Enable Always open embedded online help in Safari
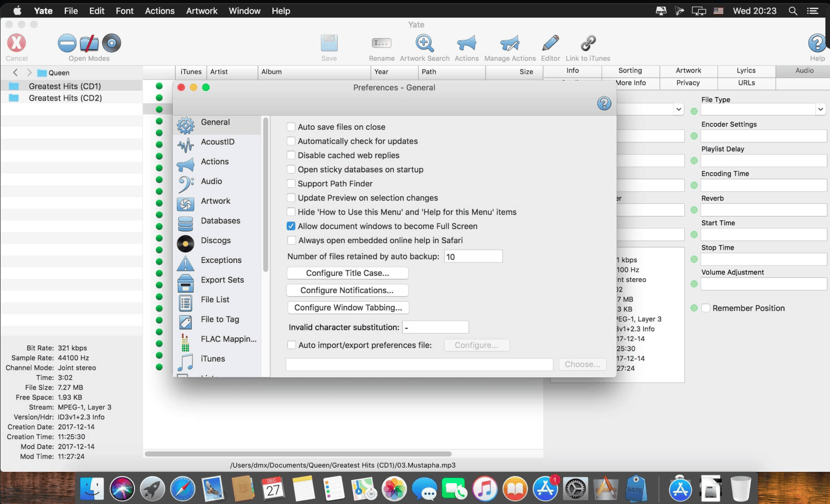The height and width of the screenshot is (504, 830). 291,241
